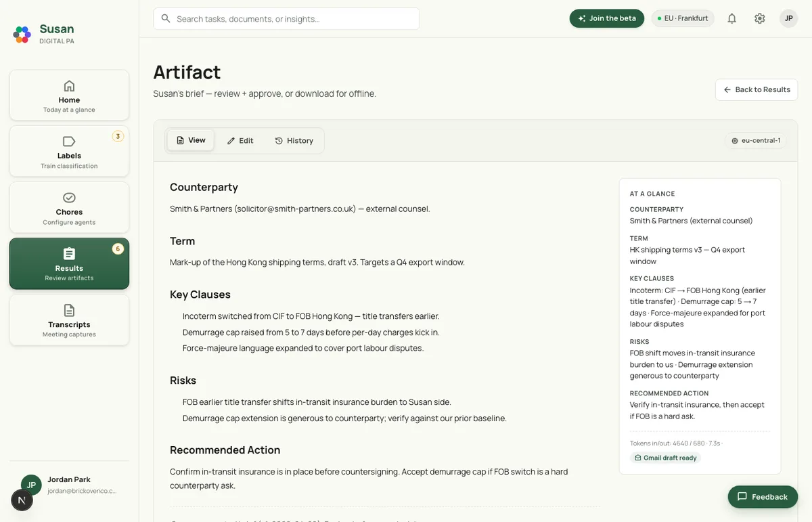The width and height of the screenshot is (812, 522).
Task: Click the FOB earlier title transfer line
Action: (x=317, y=402)
